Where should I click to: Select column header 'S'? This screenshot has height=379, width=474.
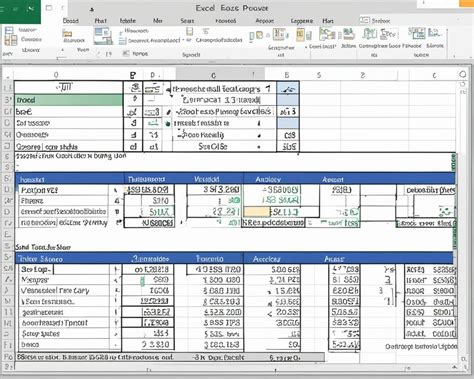[319, 75]
